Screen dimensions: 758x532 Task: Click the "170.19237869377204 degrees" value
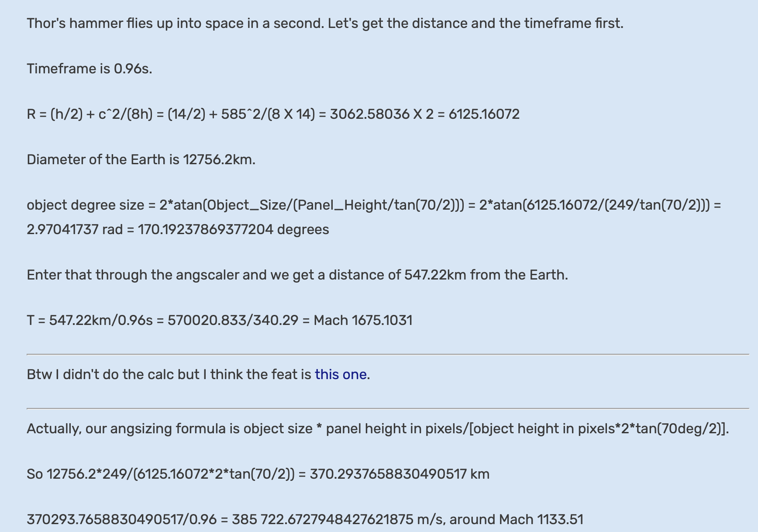(233, 230)
